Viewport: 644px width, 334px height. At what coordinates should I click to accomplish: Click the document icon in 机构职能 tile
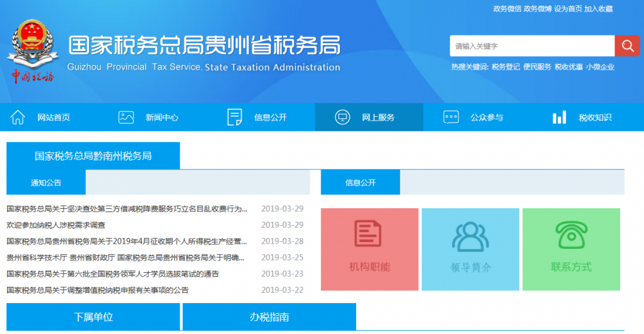[x=368, y=233]
